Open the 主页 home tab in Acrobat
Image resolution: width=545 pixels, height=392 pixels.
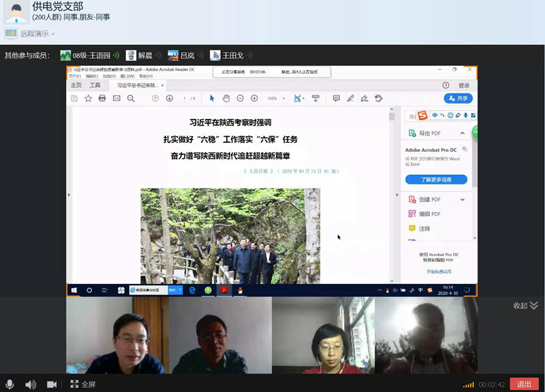coord(76,86)
